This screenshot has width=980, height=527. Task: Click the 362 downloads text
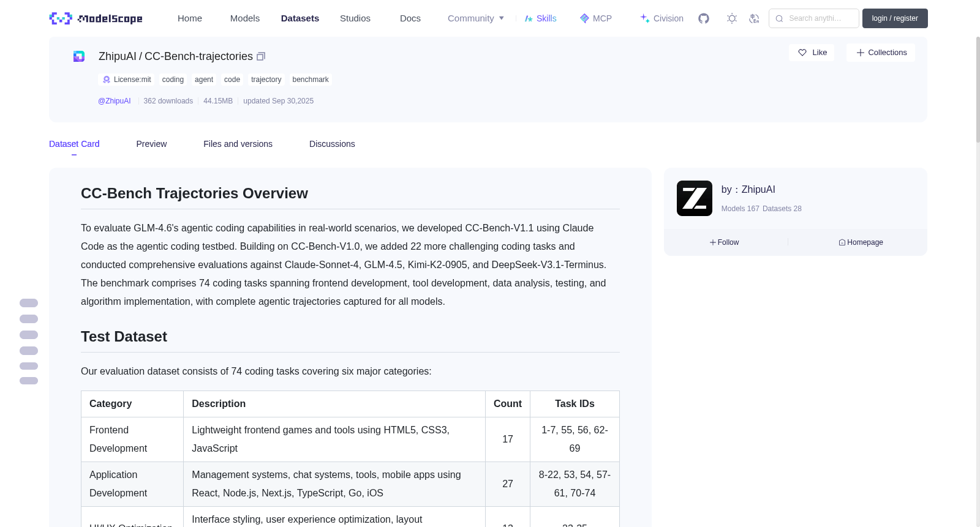pos(168,101)
